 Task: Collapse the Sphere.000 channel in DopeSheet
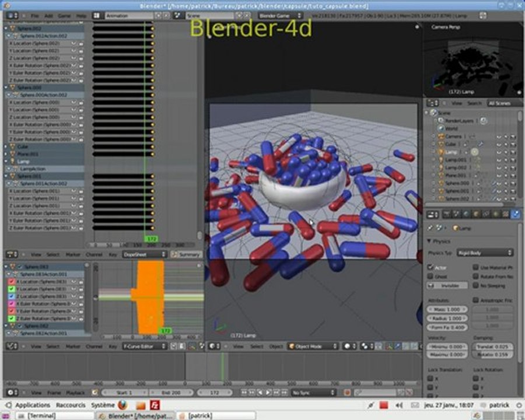point(6,87)
